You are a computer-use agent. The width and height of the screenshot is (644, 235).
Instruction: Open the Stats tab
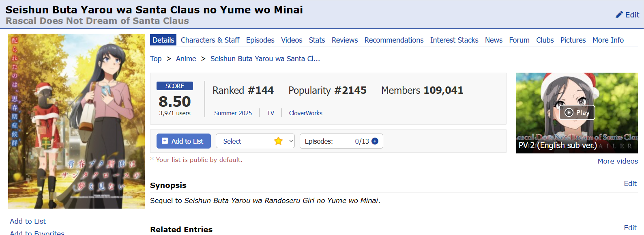tap(317, 40)
